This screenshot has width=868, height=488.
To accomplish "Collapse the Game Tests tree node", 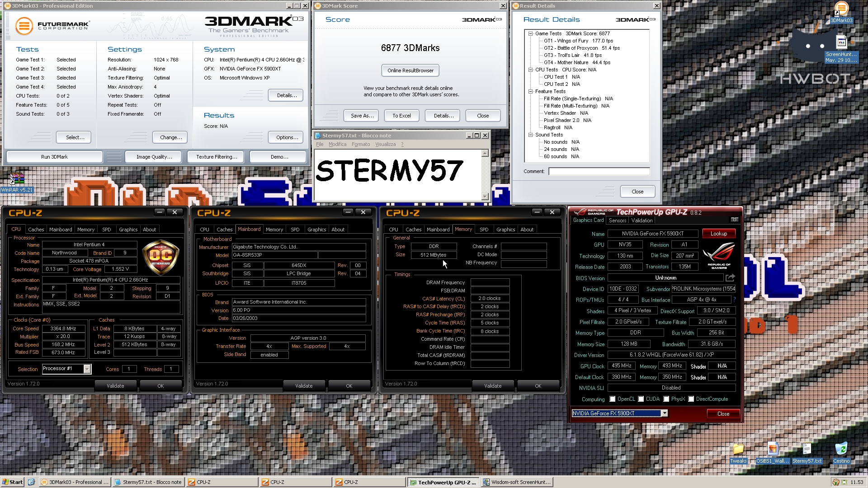I will click(531, 33).
